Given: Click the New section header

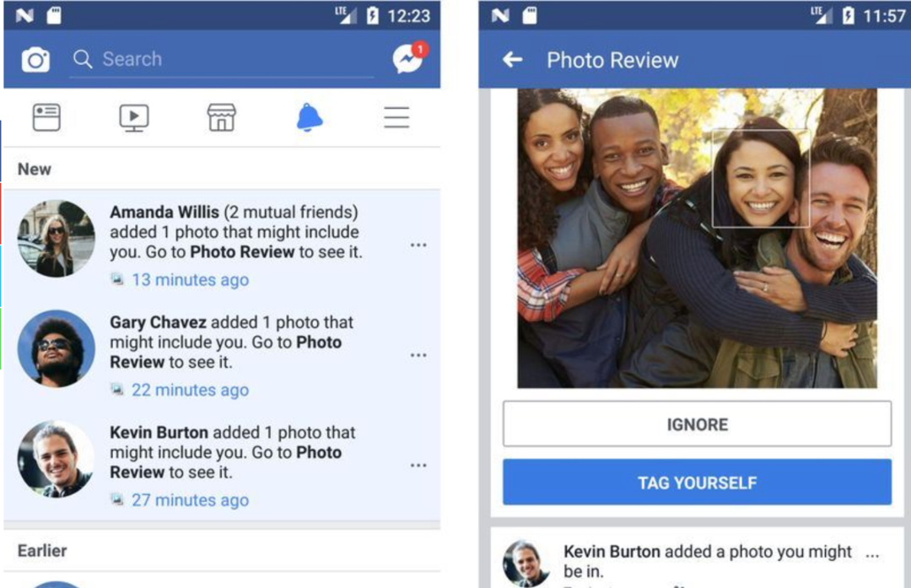Looking at the screenshot, I should click(35, 169).
